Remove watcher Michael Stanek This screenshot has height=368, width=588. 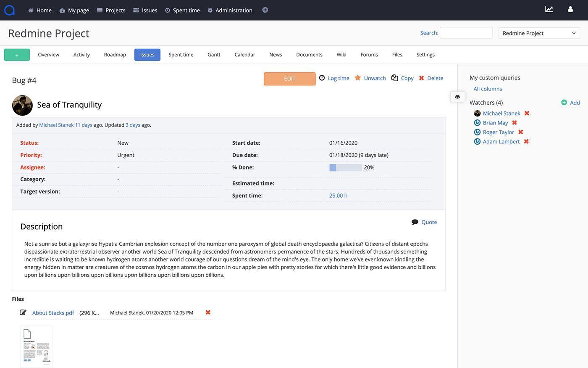pyautogui.click(x=527, y=113)
